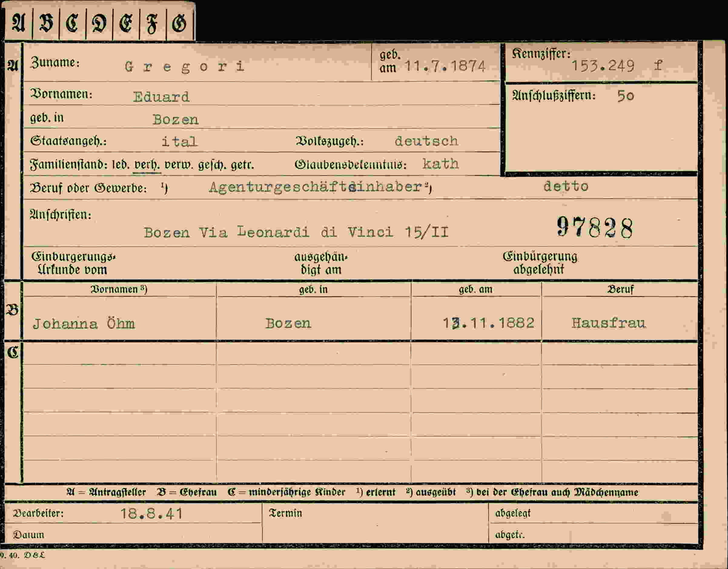Click the surname "G r e g o r i"
The height and width of the screenshot is (569, 728).
click(x=185, y=67)
